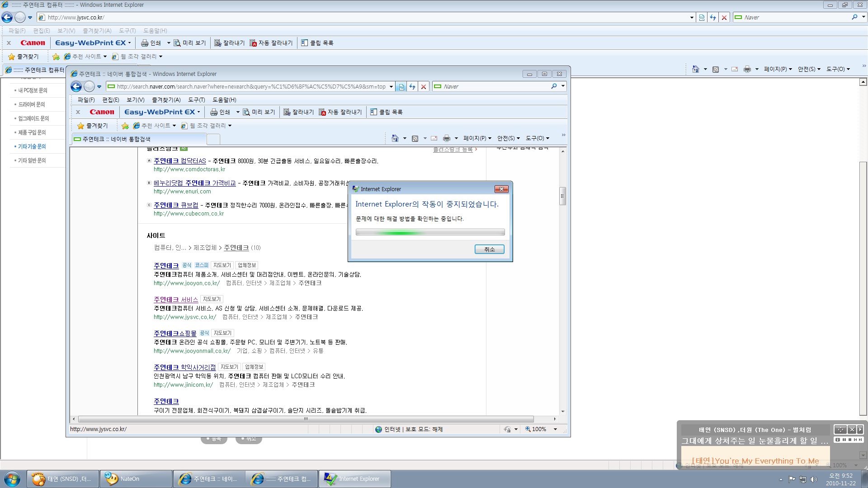Click Back button in front Naver search window
The image size is (868, 488).
76,86
